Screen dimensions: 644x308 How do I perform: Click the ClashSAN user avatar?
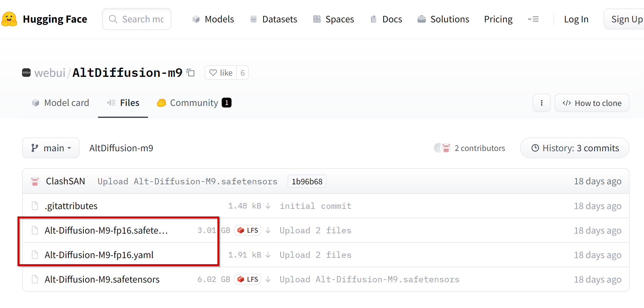tap(35, 181)
